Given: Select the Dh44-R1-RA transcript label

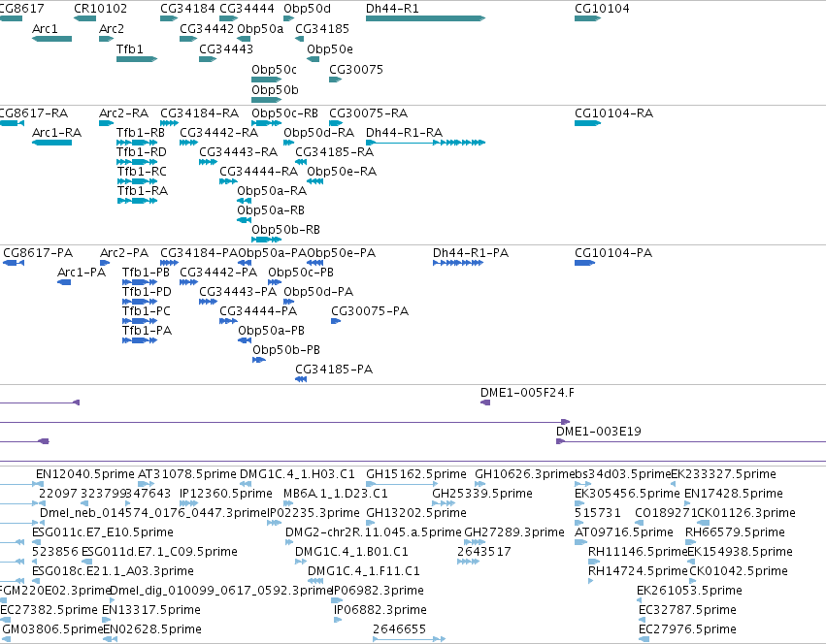Looking at the screenshot, I should [x=404, y=133].
